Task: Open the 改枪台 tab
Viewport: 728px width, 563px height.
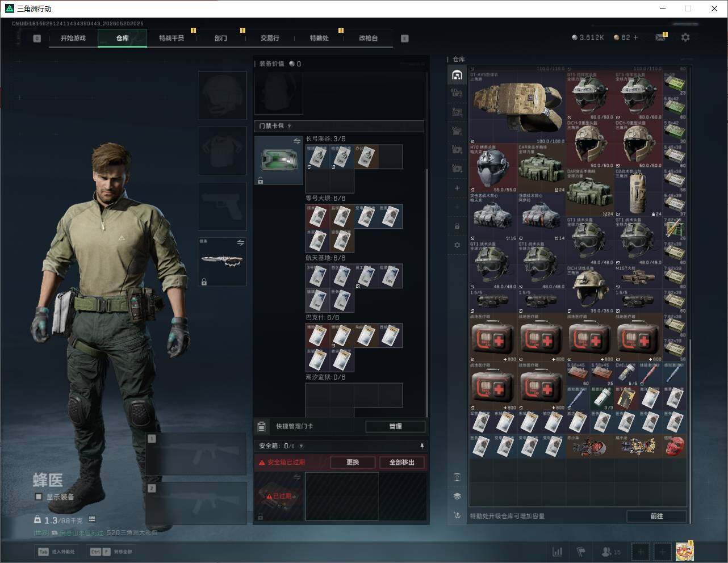Action: 368,38
